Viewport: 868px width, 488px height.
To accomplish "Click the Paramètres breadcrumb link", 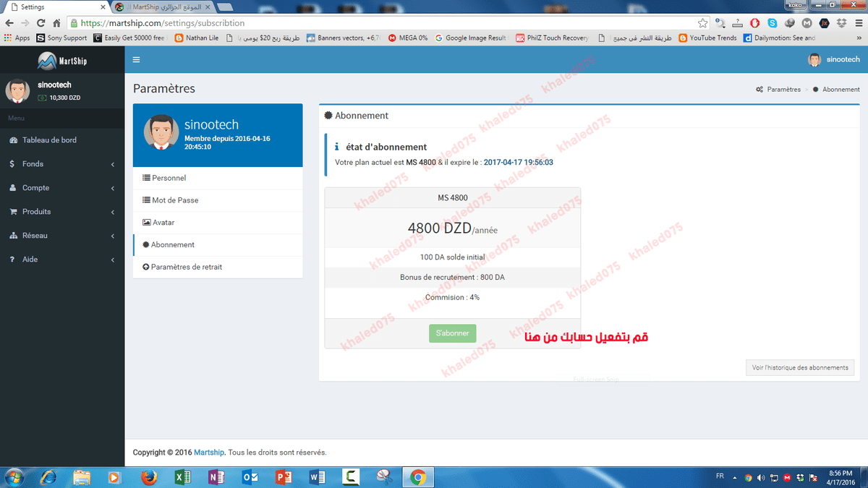I will (778, 90).
